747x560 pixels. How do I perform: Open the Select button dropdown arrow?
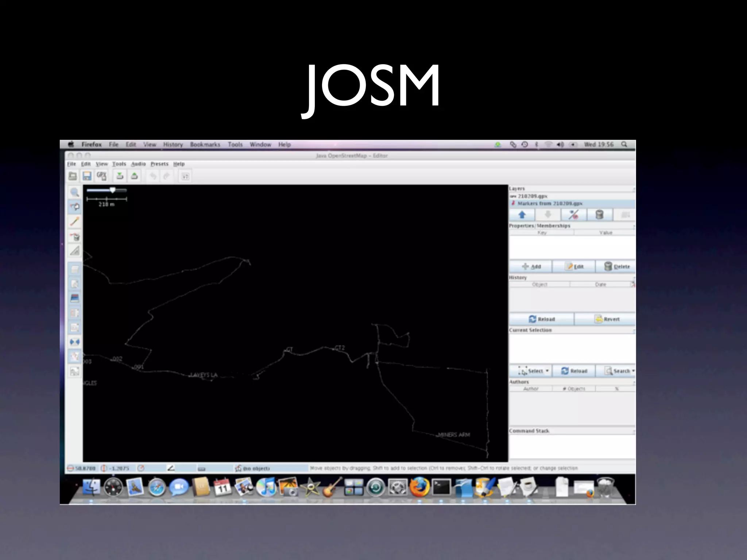click(x=547, y=371)
